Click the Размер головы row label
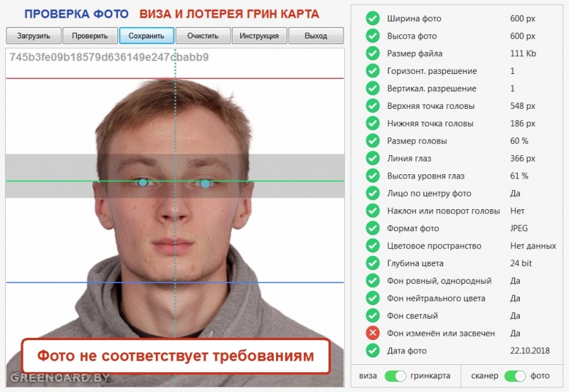Screen dimensions: 569x392 click(417, 141)
